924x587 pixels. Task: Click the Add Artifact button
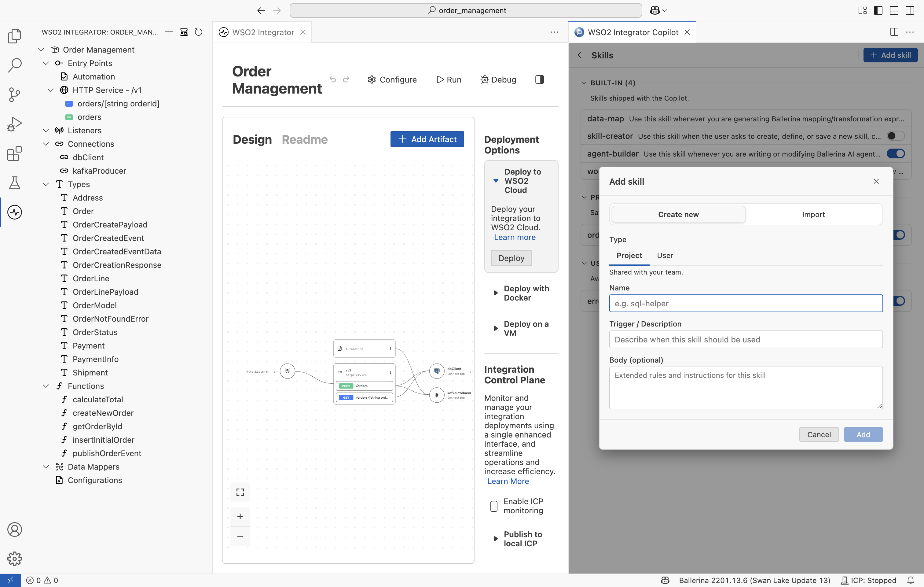(x=427, y=139)
